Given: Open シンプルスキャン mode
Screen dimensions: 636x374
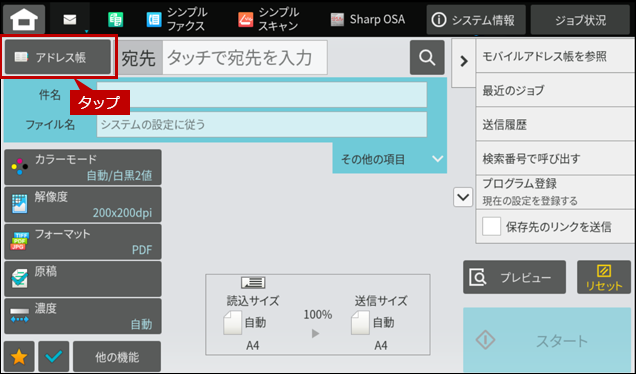Looking at the screenshot, I should 269,19.
